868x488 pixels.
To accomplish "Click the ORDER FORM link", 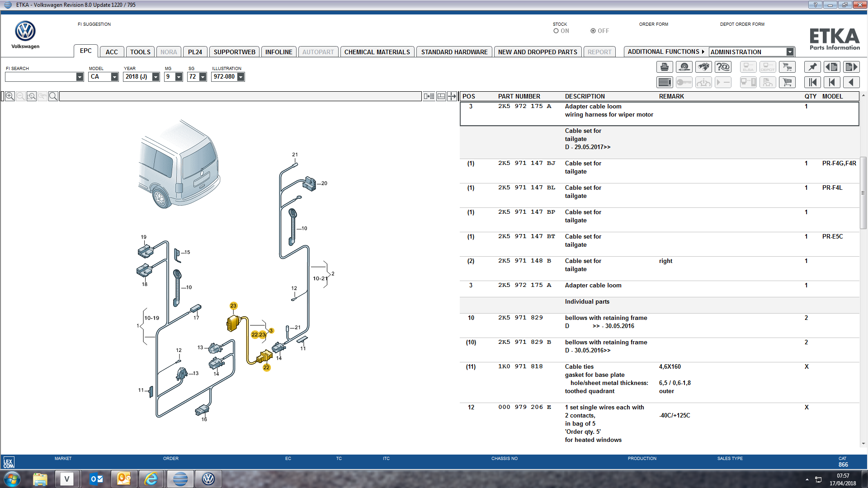I will [653, 24].
